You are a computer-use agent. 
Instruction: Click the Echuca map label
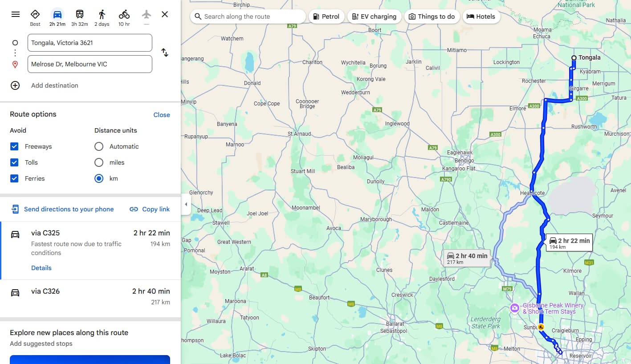point(541,36)
